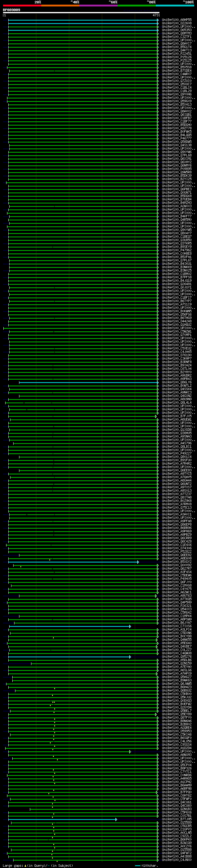Select label UniRef100_C1BLC4

tap(177, 88)
